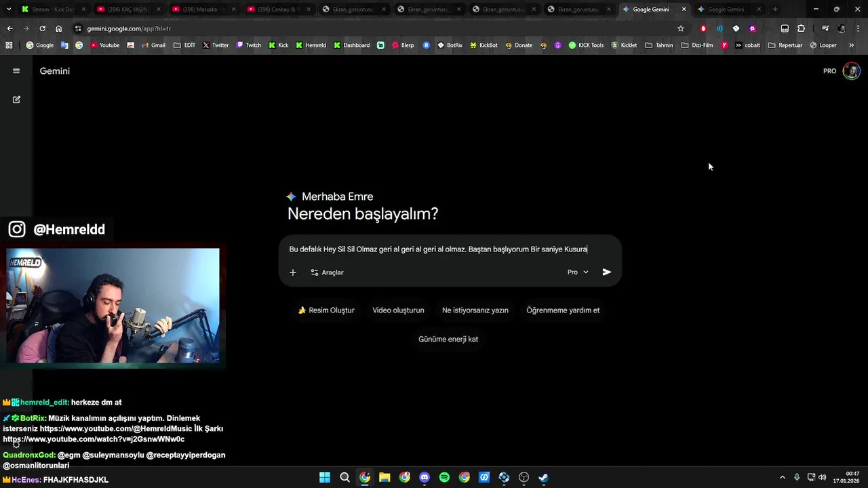This screenshot has width=868, height=488.
Task: Open the Gemini account profile avatar
Action: 851,71
